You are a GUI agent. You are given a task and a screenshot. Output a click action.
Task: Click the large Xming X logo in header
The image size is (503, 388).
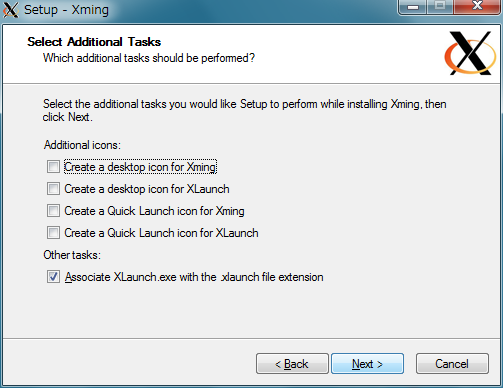pyautogui.click(x=470, y=53)
